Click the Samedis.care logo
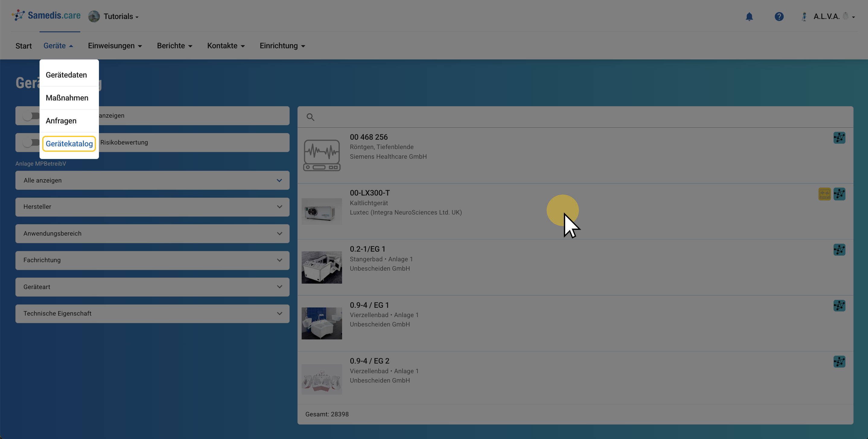This screenshot has width=868, height=439. [x=46, y=15]
